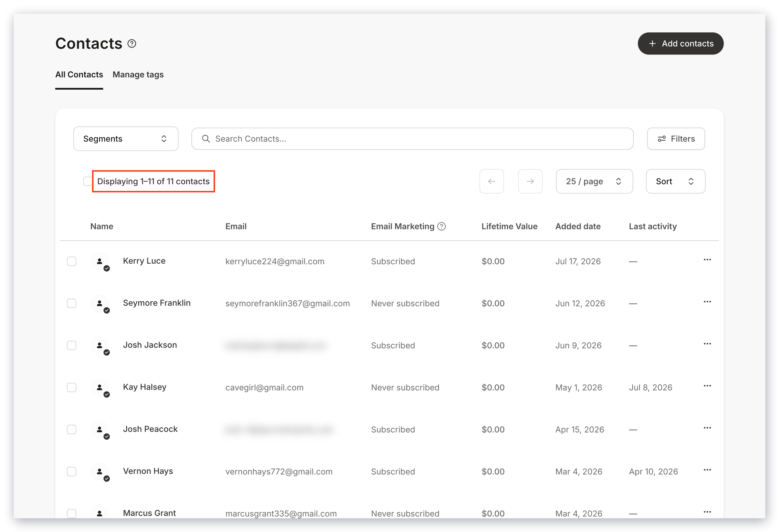Click Kay Halsey's last activity Jul 8, 2026

click(x=650, y=387)
